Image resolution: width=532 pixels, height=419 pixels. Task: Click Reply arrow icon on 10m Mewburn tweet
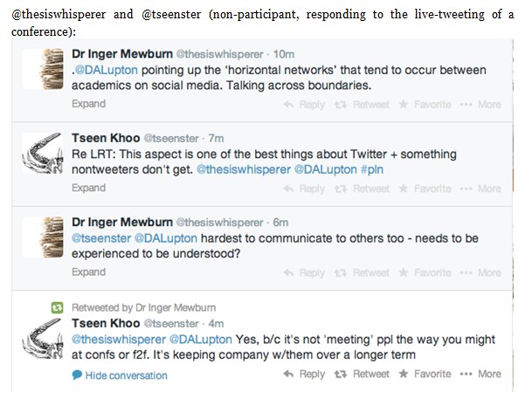coord(288,105)
